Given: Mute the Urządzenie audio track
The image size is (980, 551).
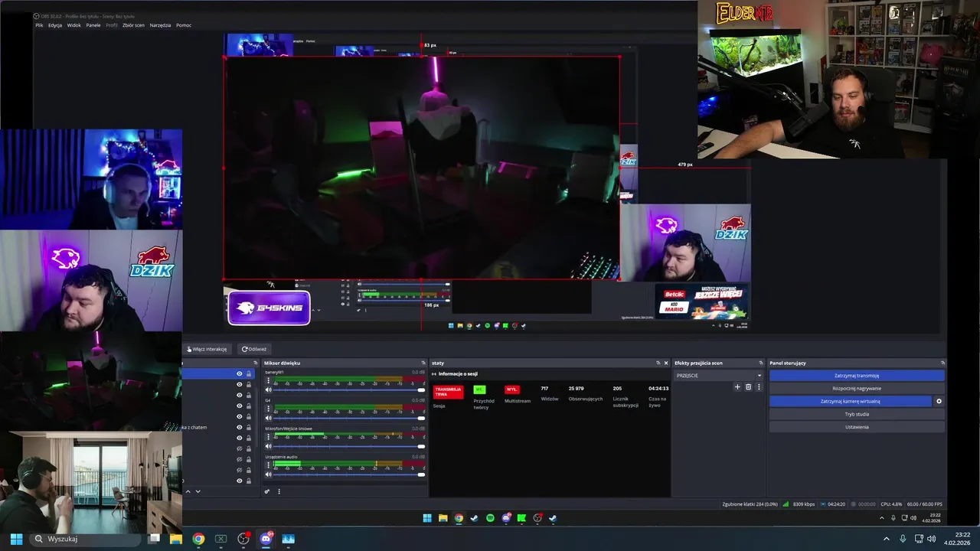Looking at the screenshot, I should pos(269,474).
